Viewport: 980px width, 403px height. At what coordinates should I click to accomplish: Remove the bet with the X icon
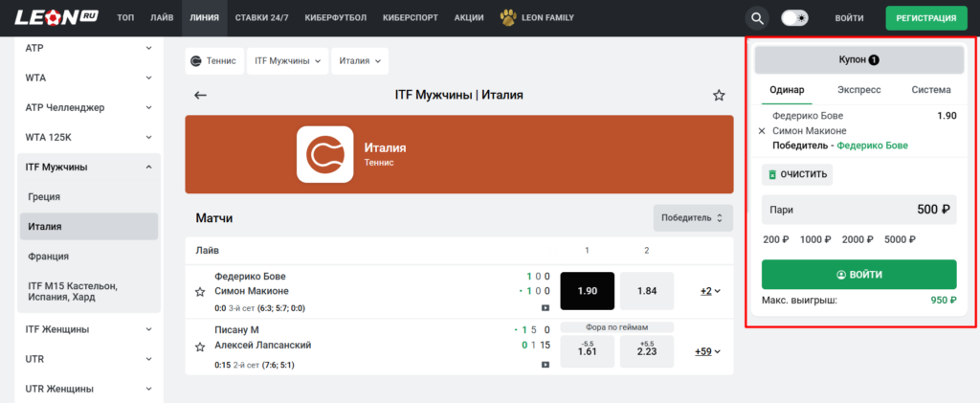(762, 131)
